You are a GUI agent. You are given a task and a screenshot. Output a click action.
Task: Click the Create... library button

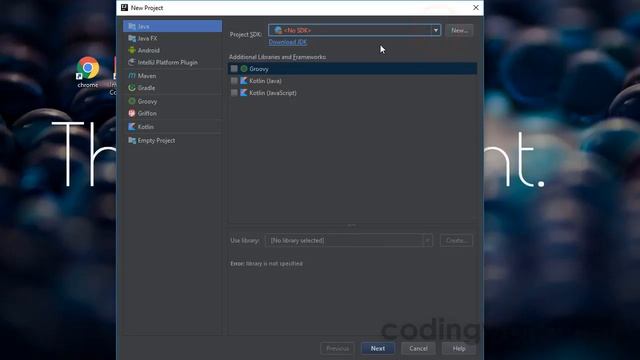[x=456, y=240]
